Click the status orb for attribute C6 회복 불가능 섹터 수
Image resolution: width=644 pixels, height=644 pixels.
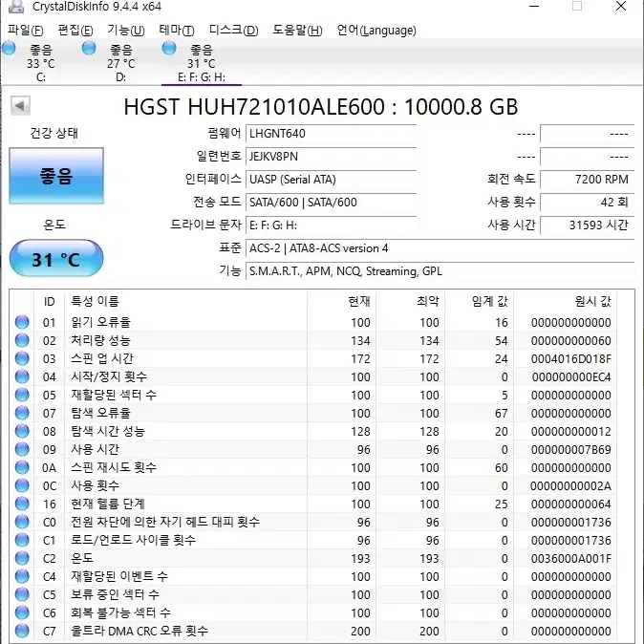22,612
